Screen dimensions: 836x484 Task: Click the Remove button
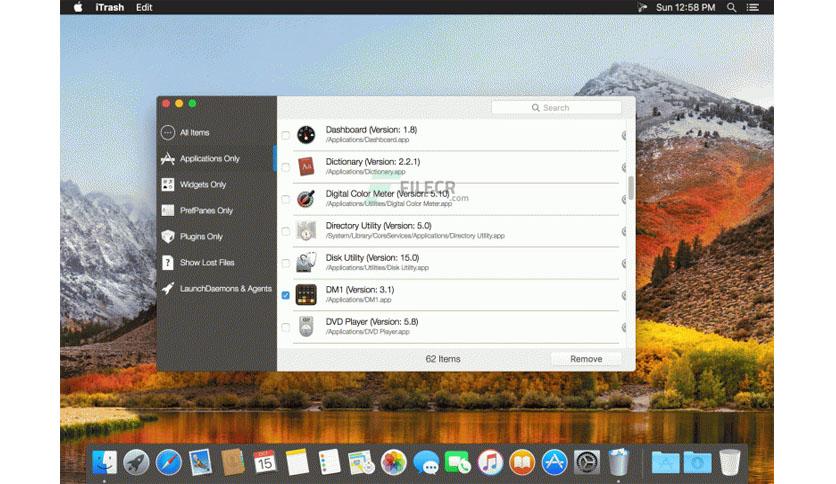pyautogui.click(x=586, y=359)
